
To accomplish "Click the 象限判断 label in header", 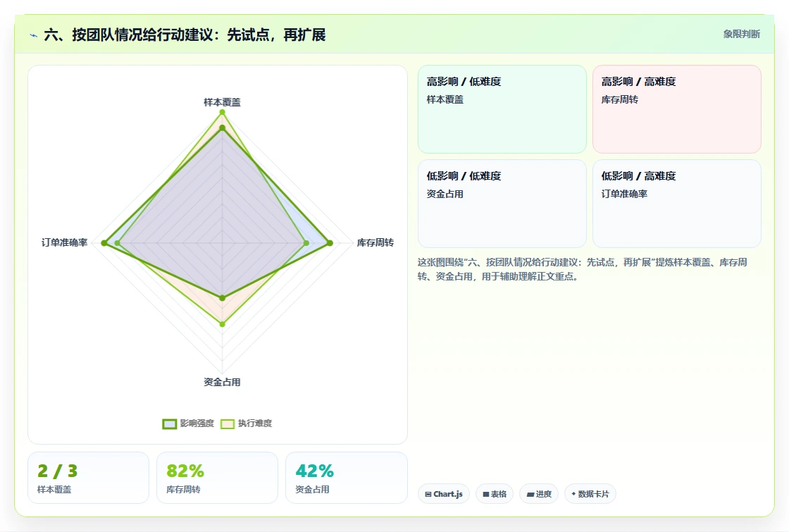I will [x=742, y=35].
